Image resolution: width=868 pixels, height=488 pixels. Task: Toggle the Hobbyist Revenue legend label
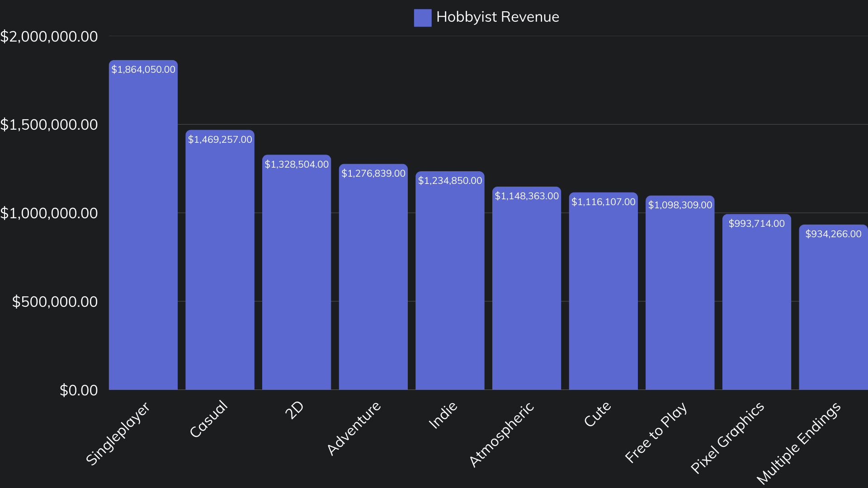click(x=497, y=17)
